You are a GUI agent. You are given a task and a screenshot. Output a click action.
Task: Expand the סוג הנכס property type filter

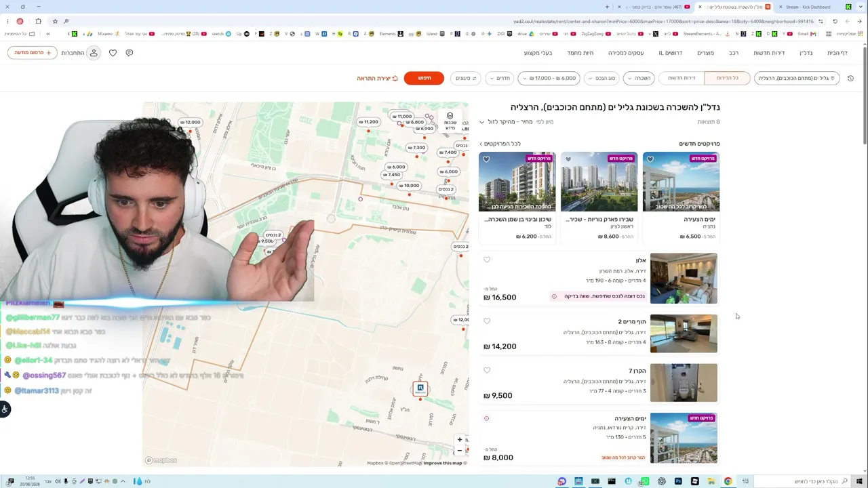601,79
